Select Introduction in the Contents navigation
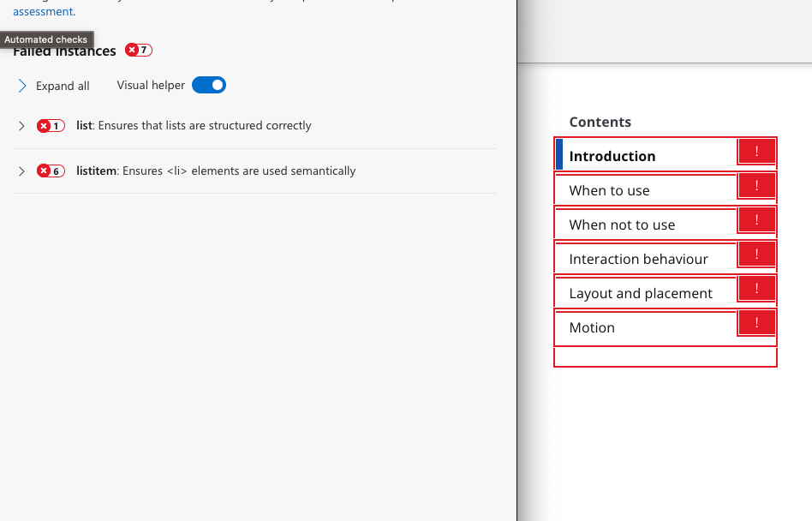812x521 pixels. tap(611, 156)
